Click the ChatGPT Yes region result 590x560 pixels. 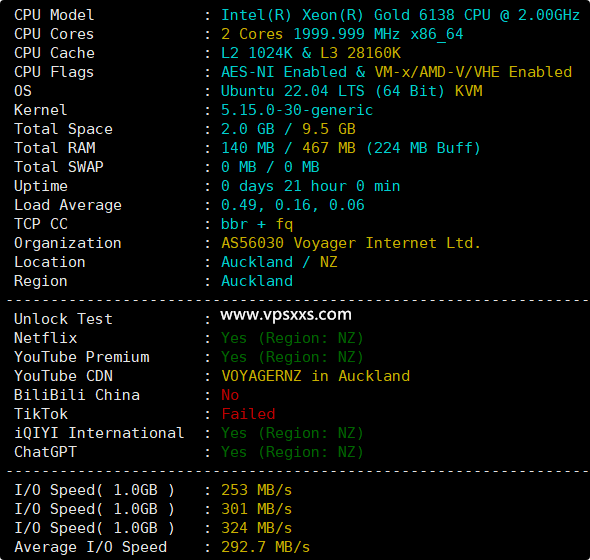(x=292, y=452)
